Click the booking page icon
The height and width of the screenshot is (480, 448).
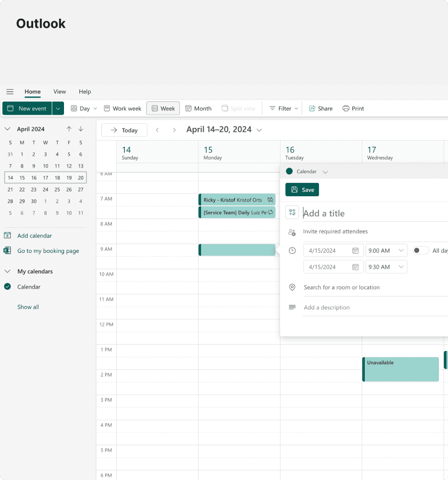7,251
